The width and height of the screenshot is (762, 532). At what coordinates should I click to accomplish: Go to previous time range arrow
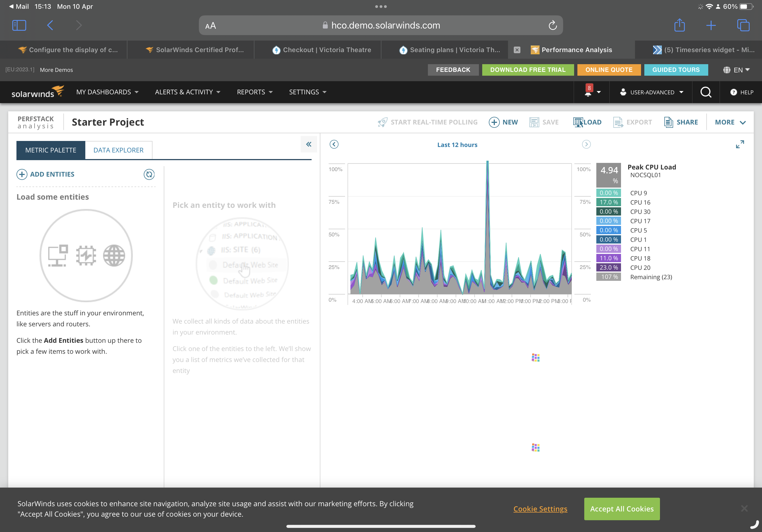pos(334,144)
